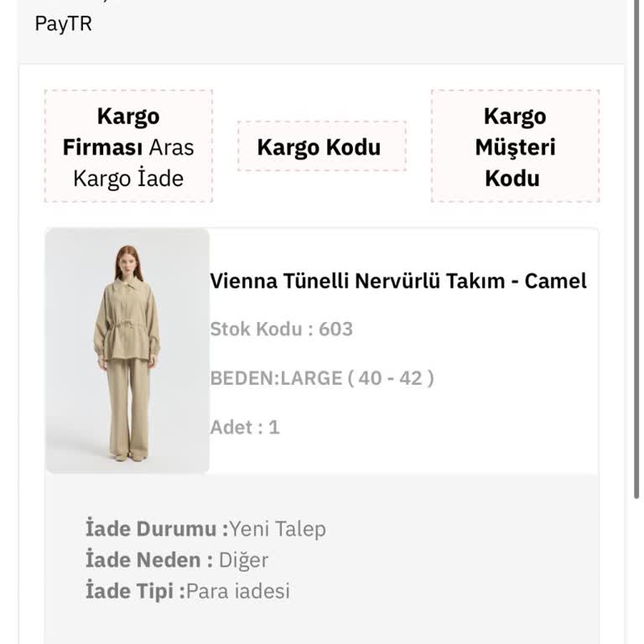Select the Diğer return reason value
The height and width of the screenshot is (644, 644).
click(243, 560)
